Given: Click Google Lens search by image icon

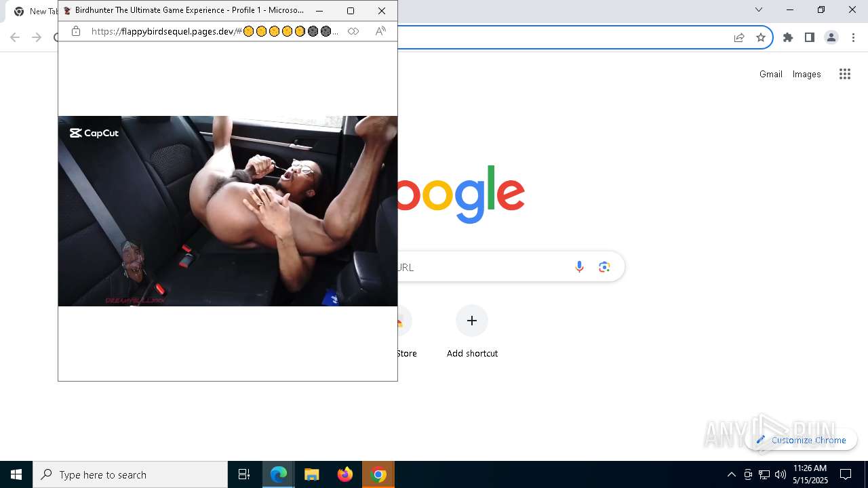Looking at the screenshot, I should [604, 267].
